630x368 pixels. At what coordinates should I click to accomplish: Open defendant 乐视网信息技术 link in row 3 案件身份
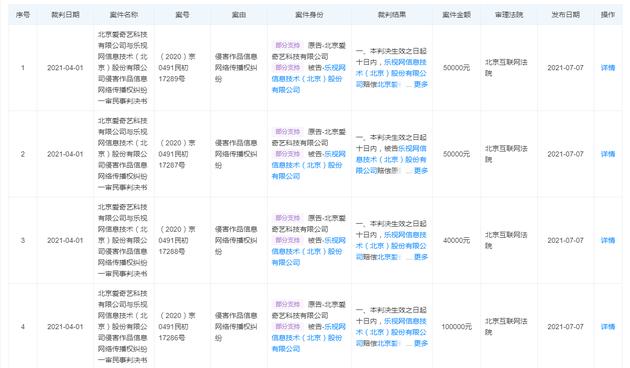pos(308,251)
